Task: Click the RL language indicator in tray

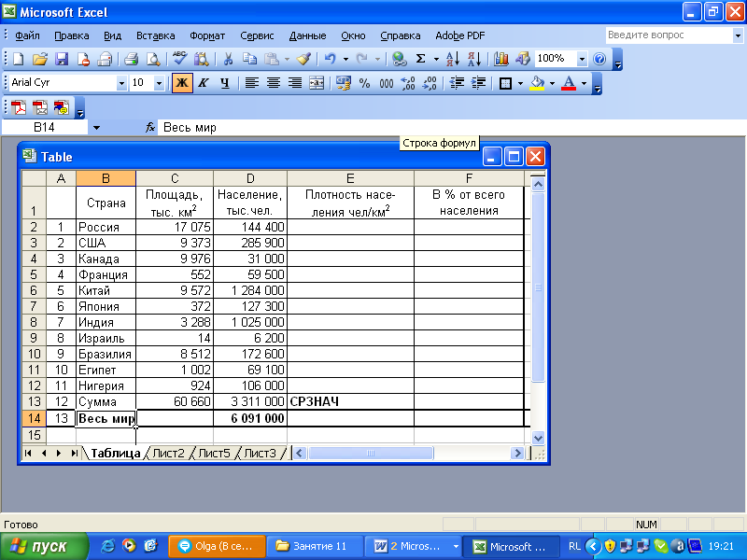Action: 574,546
